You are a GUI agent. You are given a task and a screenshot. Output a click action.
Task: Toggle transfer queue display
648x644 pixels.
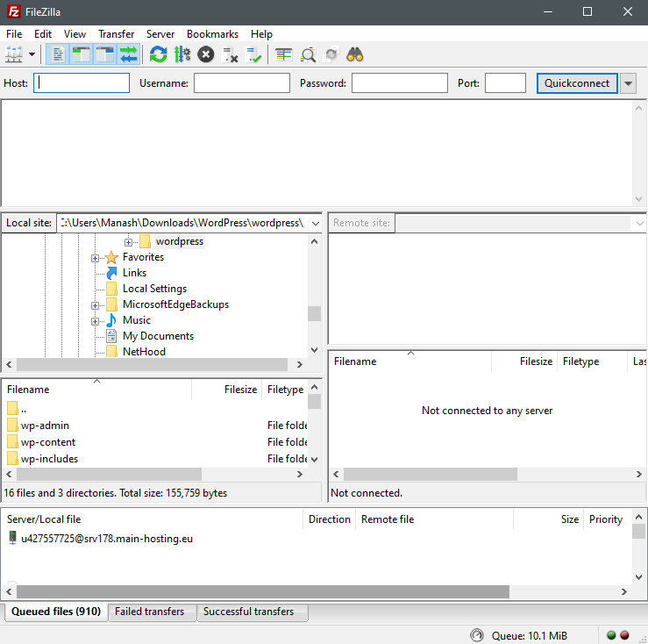pyautogui.click(x=129, y=54)
